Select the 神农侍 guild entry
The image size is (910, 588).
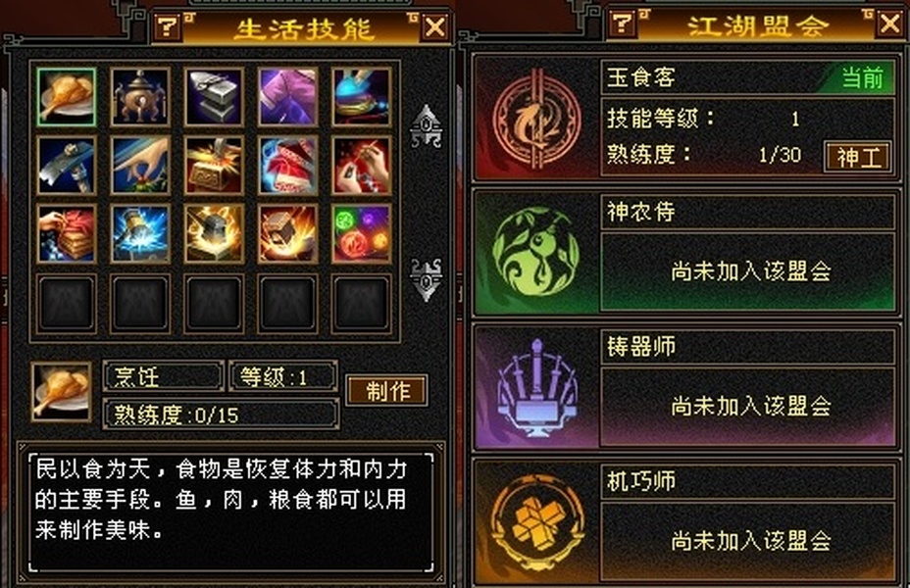[686, 252]
